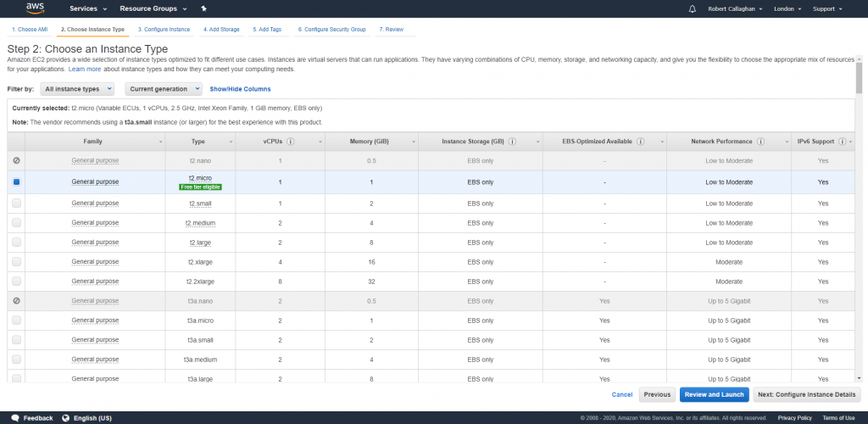Uncheck the t2.micro instance checkbox
The width and height of the screenshot is (868, 424).
17,181
